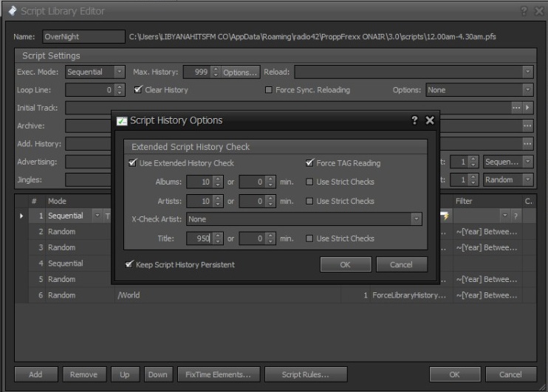The width and height of the screenshot is (548, 392).
Task: Confirm Script History Options with OK
Action: point(346,264)
